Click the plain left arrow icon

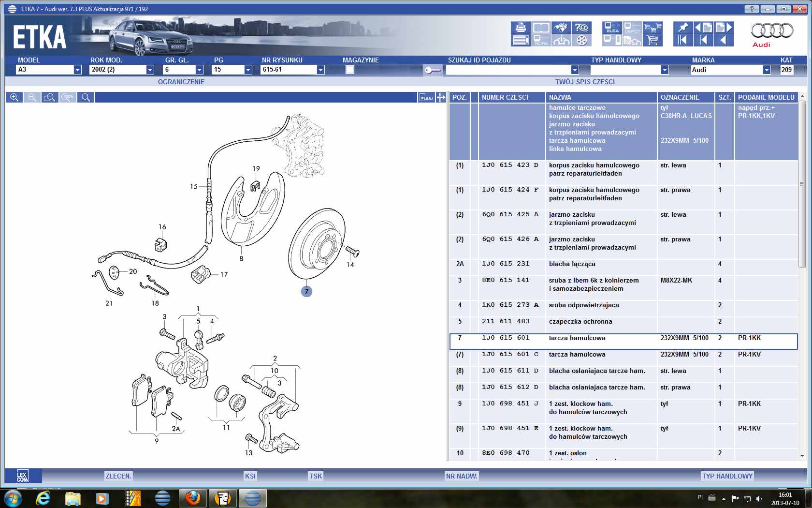tap(724, 40)
